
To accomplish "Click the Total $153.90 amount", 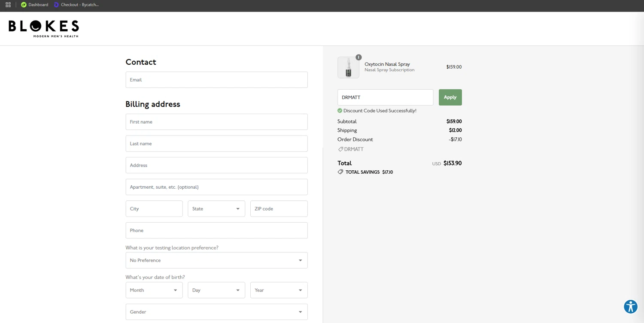I will [x=453, y=163].
